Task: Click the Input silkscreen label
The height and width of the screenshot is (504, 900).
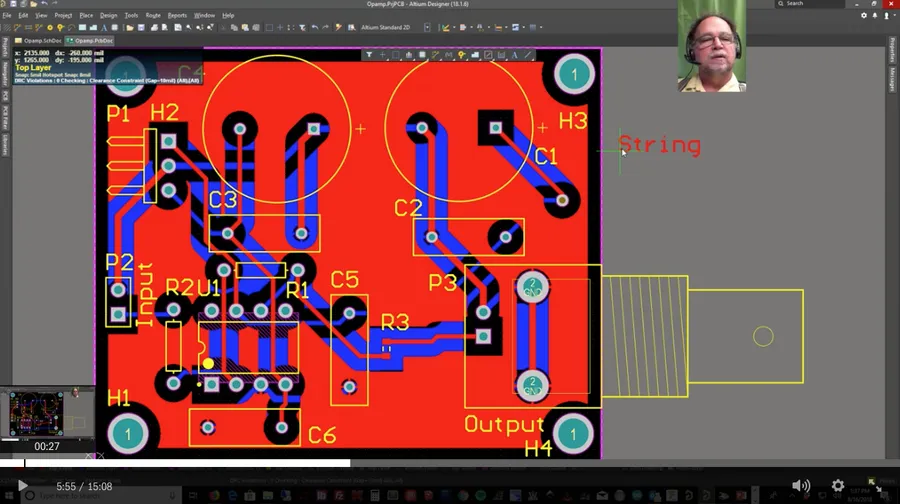Action: (144, 295)
